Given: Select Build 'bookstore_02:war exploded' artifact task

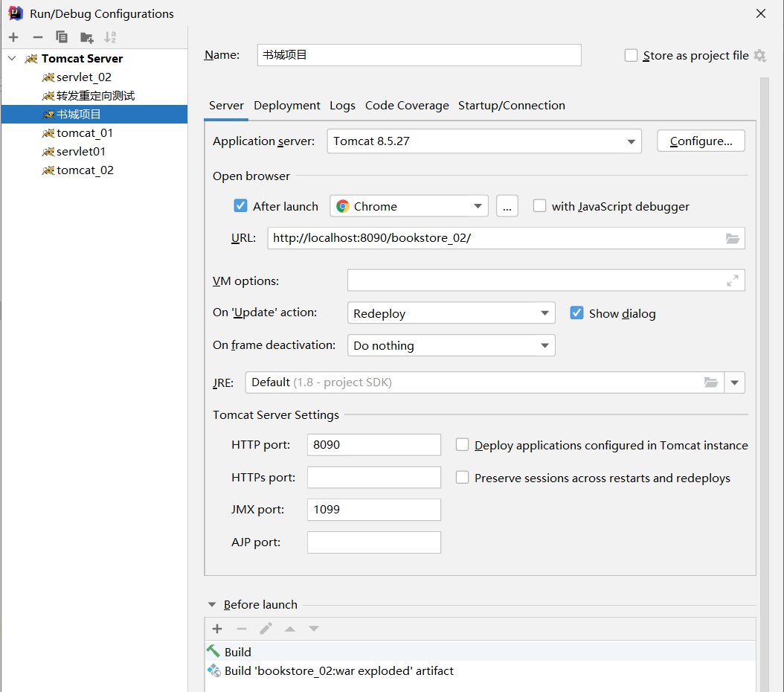Looking at the screenshot, I should (480, 670).
